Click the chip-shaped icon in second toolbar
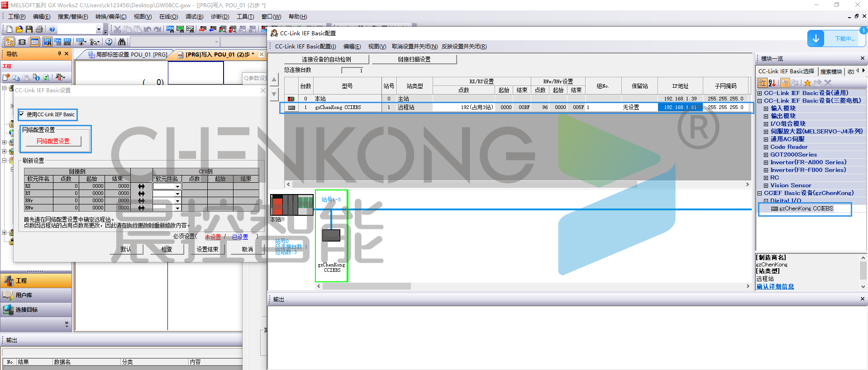Viewport: 868px width, 370px height. click(x=22, y=42)
